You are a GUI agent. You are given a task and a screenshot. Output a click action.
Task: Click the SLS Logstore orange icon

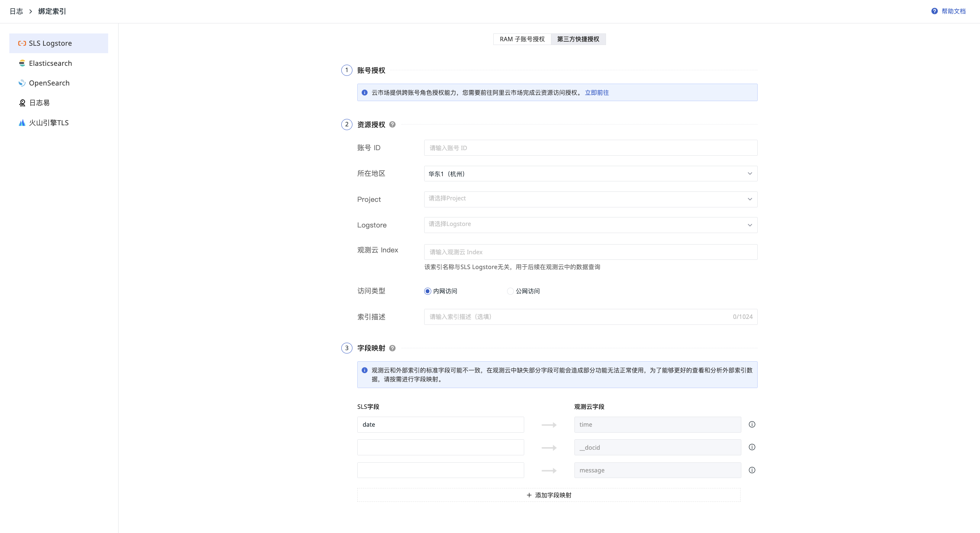coord(22,43)
